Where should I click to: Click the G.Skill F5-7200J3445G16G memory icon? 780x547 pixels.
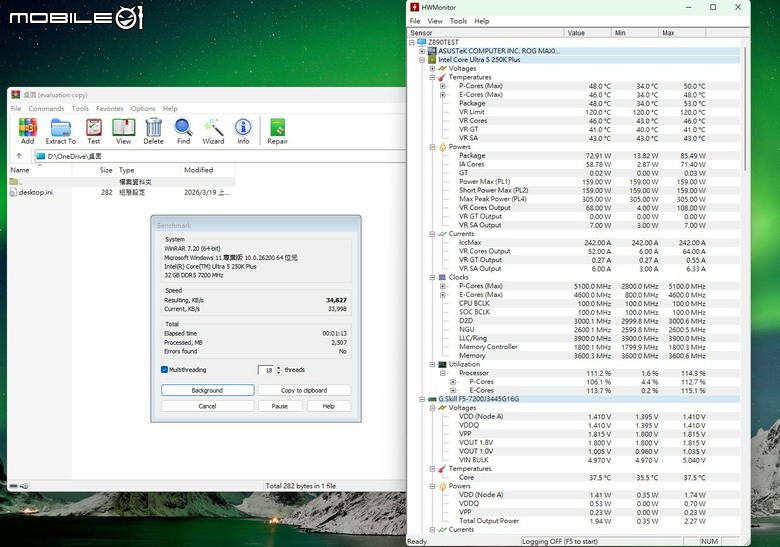point(432,399)
